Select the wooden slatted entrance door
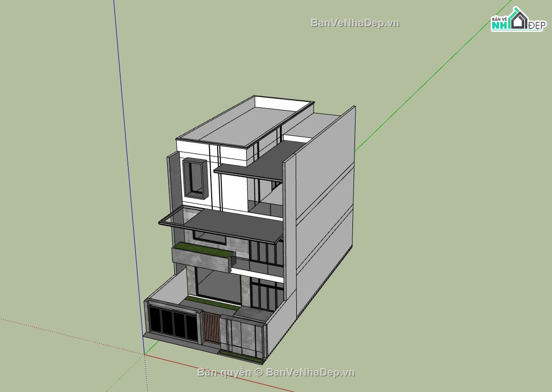 212,328
